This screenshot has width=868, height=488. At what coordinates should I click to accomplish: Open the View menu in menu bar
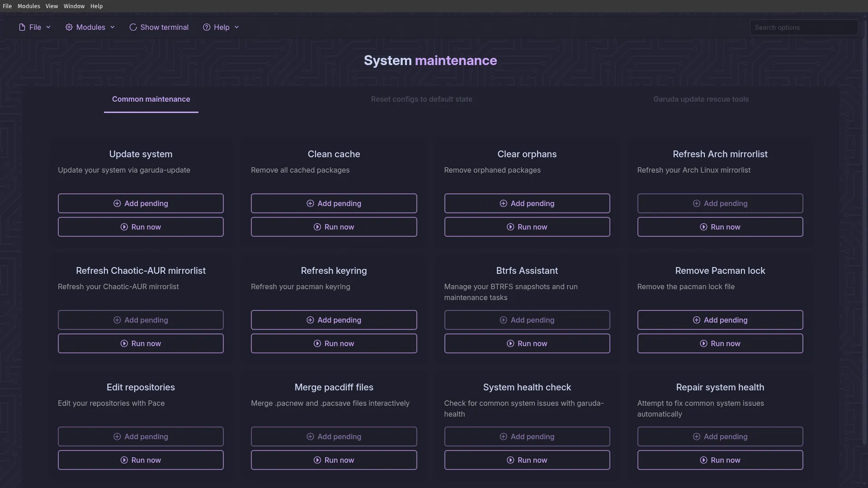[52, 6]
